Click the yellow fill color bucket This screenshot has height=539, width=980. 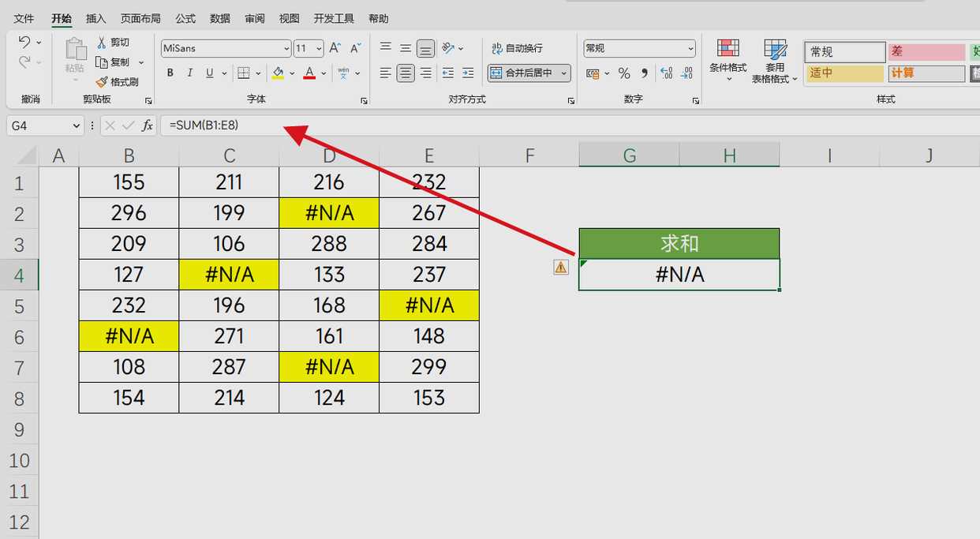[278, 73]
